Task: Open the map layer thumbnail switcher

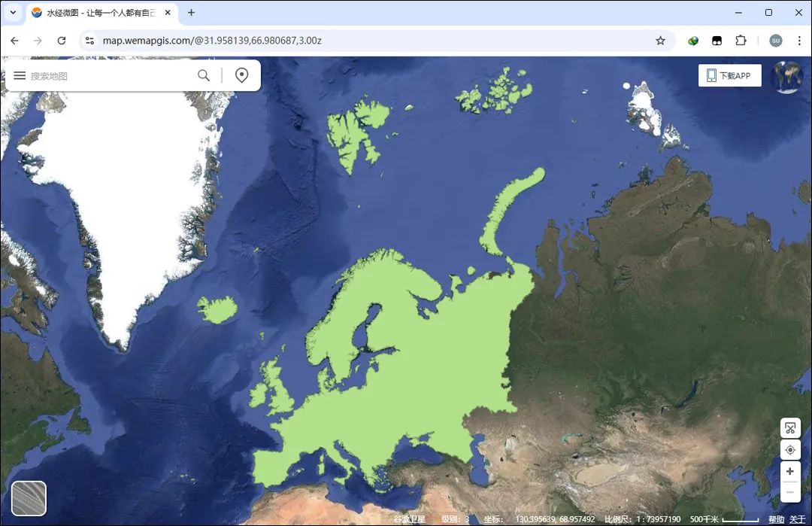Action: click(29, 498)
